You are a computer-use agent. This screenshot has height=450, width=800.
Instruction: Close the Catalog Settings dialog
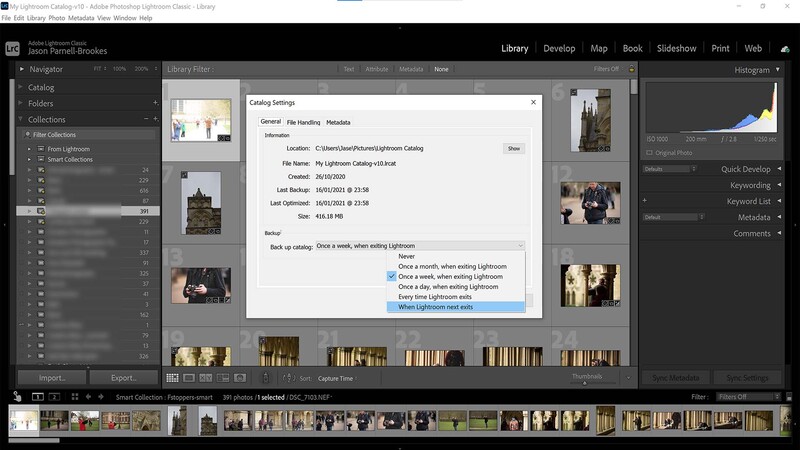pyautogui.click(x=533, y=102)
